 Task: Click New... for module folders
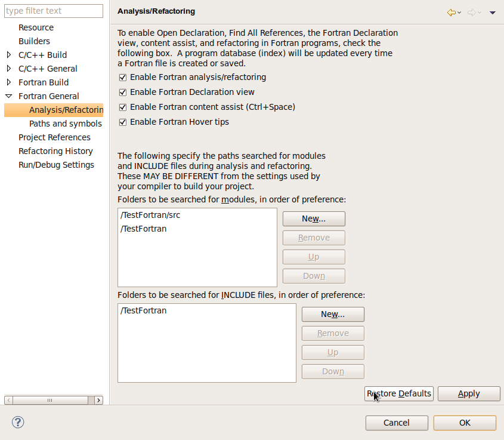tap(314, 219)
